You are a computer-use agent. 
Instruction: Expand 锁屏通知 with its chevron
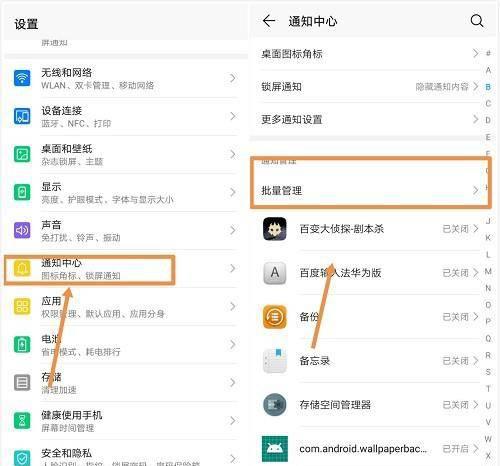[475, 86]
